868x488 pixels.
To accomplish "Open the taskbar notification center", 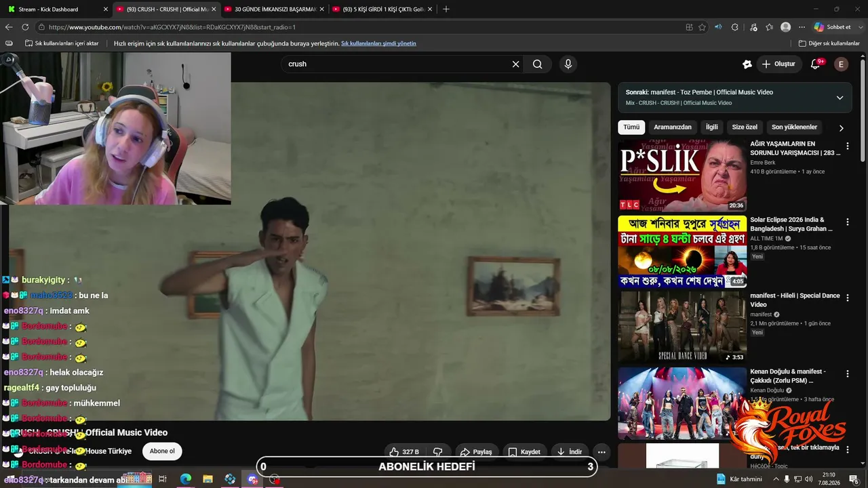I will (x=854, y=479).
